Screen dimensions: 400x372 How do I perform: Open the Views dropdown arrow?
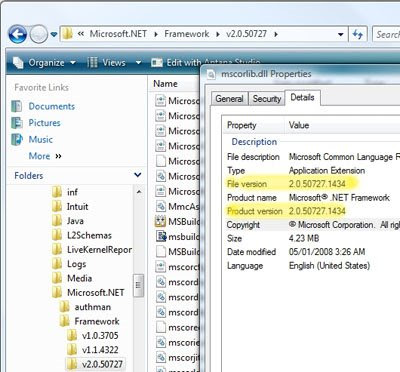pos(138,62)
